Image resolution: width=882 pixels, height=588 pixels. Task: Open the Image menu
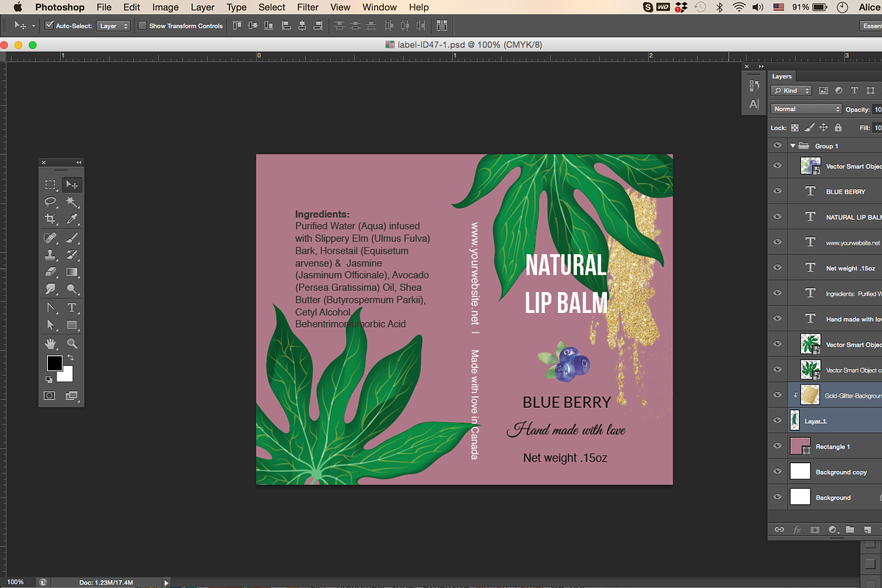165,7
